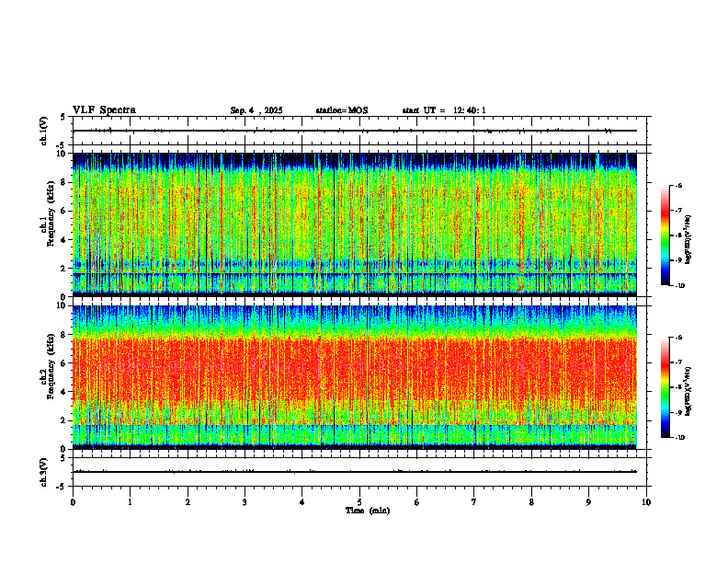Select the log(PSD) label of ch.2 colorbar
This screenshot has width=728, height=563.
point(688,391)
